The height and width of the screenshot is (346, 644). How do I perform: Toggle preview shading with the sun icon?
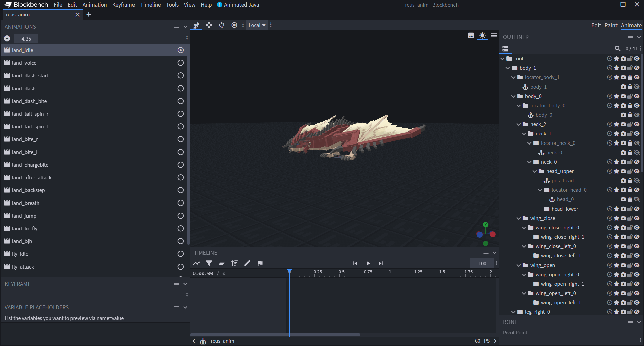pos(482,35)
